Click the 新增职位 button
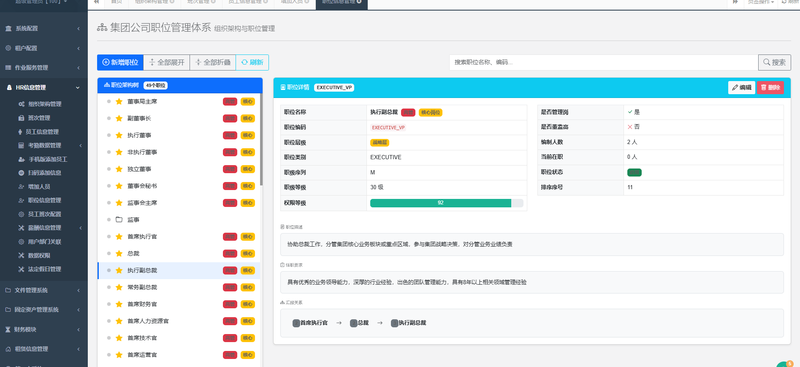The width and height of the screenshot is (800, 367). pos(120,62)
